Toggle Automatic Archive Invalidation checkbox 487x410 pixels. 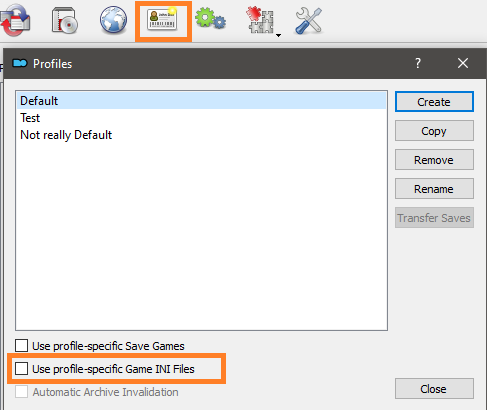tap(21, 392)
